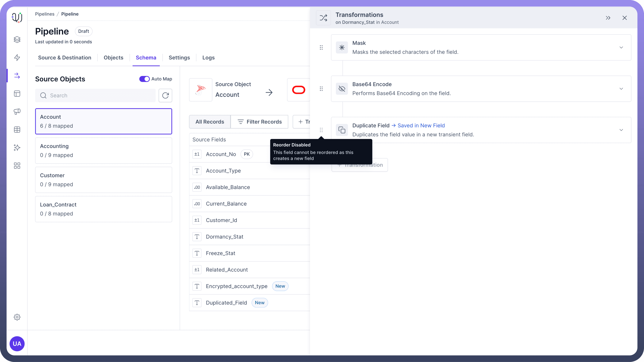
Task: Switch to the Settings tab
Action: coord(179,58)
